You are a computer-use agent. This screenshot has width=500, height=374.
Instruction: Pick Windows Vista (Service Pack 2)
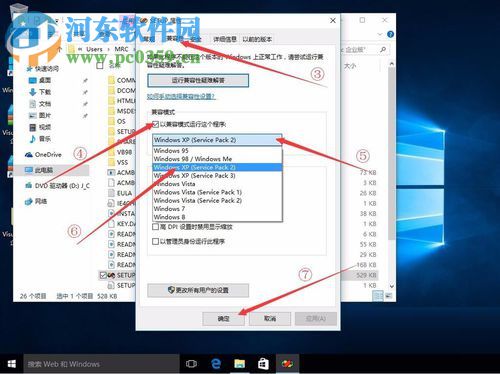pos(217,201)
